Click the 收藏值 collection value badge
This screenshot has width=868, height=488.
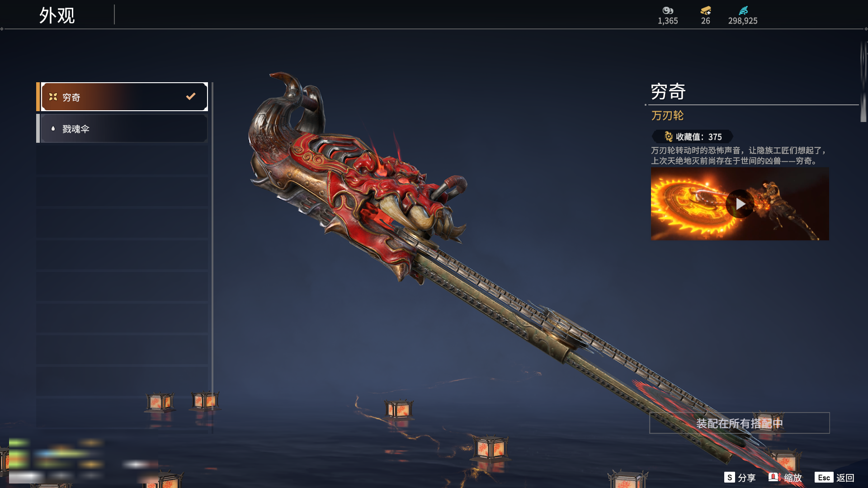click(x=692, y=136)
